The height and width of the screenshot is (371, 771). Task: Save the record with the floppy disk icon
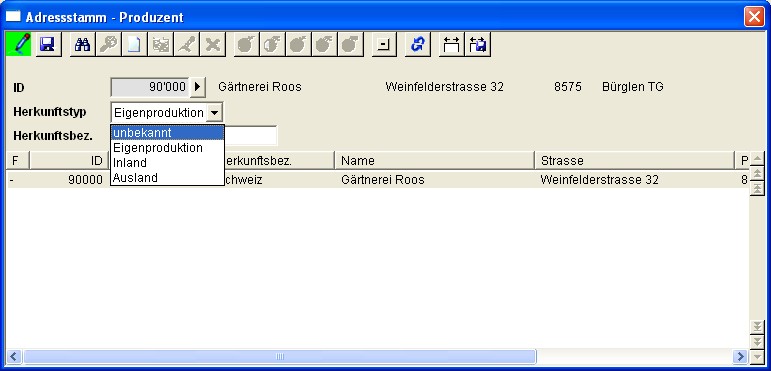(48, 45)
